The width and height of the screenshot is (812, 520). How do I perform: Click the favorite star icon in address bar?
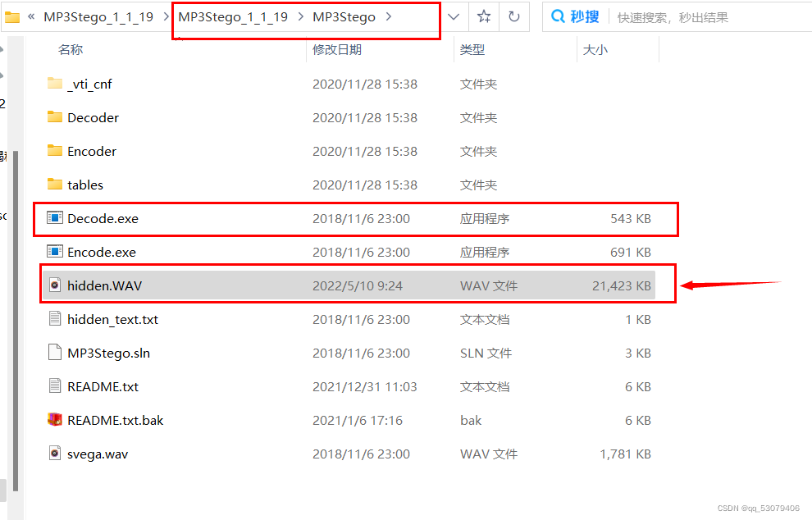point(484,16)
